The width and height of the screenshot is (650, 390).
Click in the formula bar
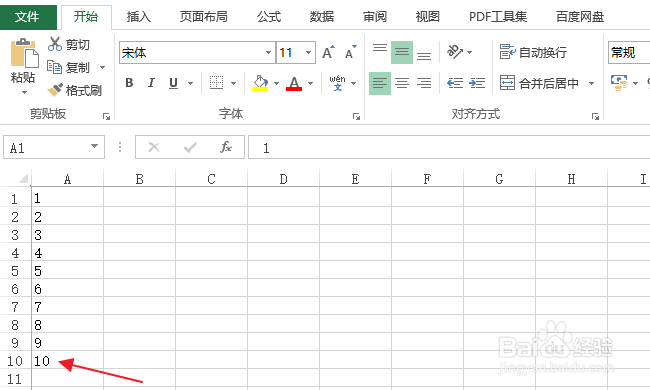point(449,147)
